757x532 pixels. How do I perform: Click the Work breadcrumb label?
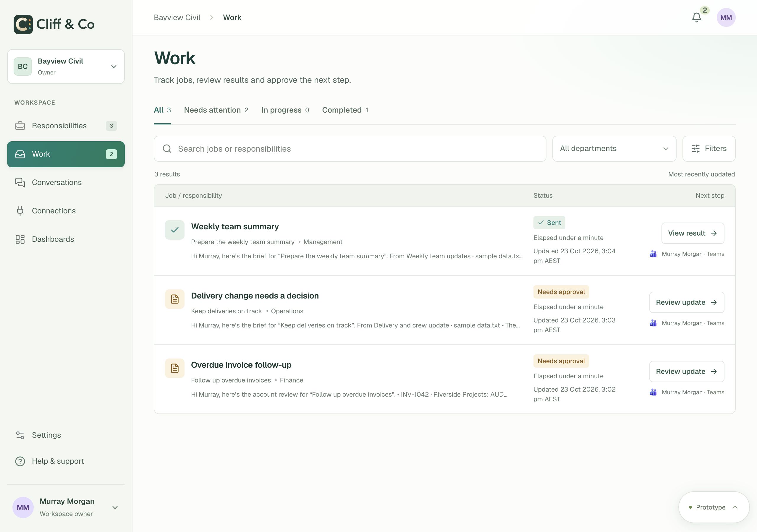pyautogui.click(x=232, y=17)
